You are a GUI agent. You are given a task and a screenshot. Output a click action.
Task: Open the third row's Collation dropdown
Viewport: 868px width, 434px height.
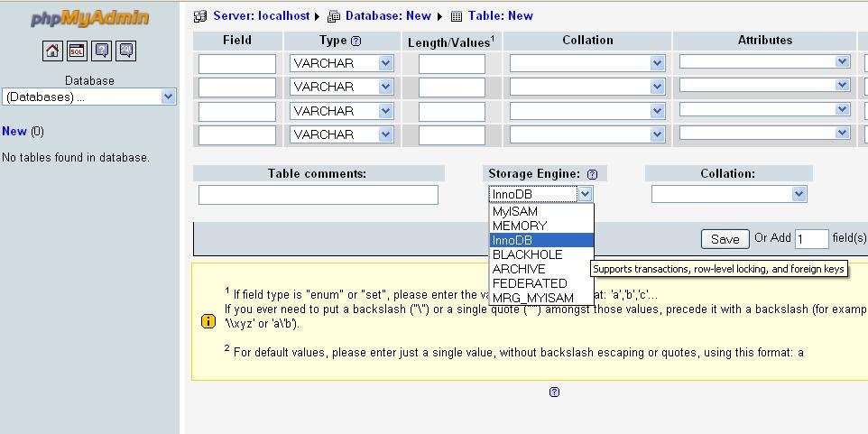(x=587, y=111)
